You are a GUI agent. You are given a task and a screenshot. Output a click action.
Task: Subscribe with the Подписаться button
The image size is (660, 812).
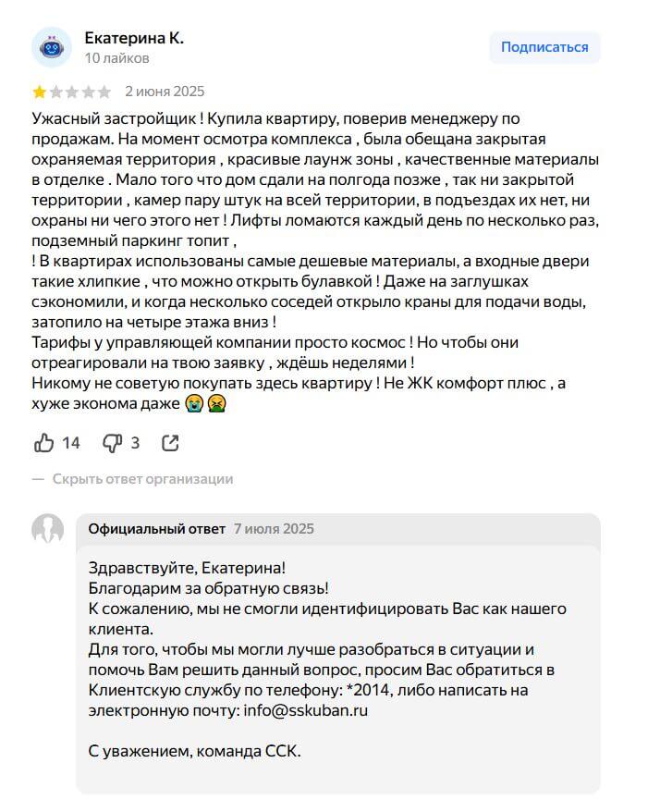pyautogui.click(x=544, y=47)
